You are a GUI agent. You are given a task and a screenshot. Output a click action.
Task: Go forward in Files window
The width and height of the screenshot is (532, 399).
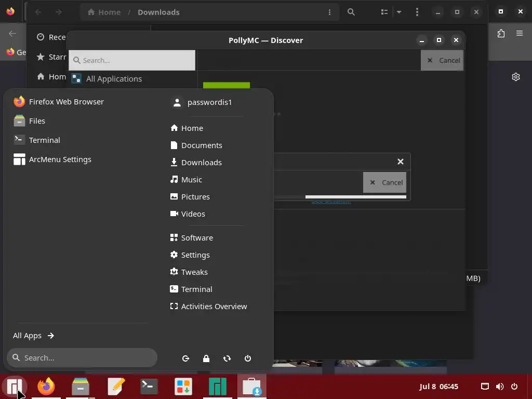(x=58, y=12)
